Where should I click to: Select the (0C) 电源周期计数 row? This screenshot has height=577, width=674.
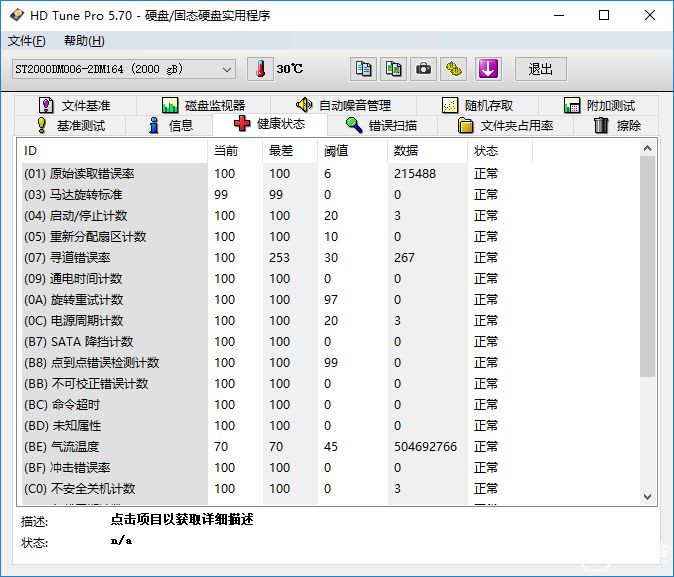click(x=277, y=321)
